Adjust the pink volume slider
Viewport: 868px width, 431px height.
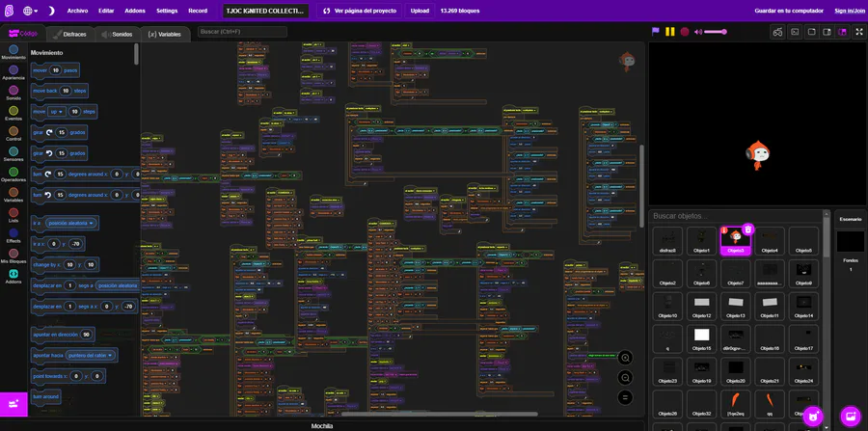[x=716, y=32]
